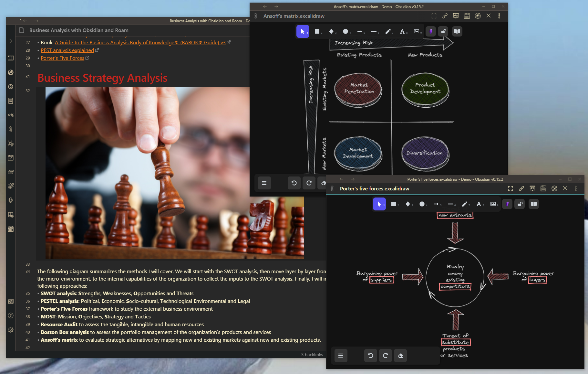Toggle the tool lock in Porter's five forces toolbar
This screenshot has height=374, width=588.
pos(520,204)
